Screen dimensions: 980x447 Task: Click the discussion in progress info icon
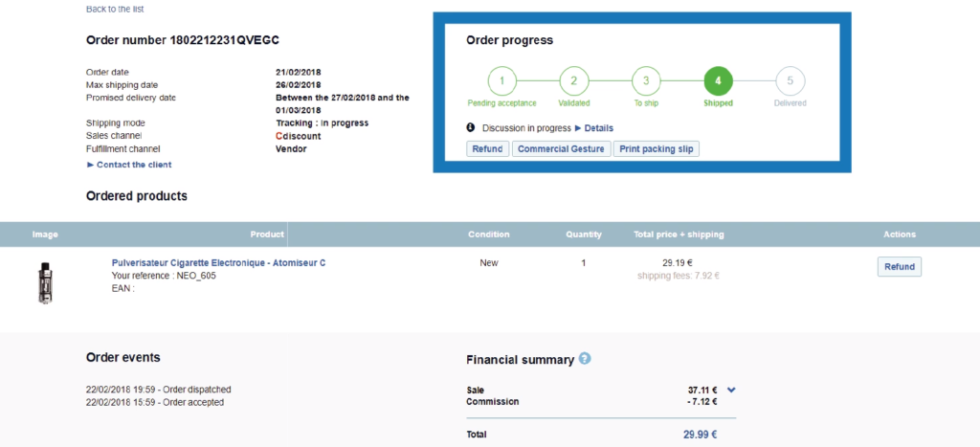[471, 127]
